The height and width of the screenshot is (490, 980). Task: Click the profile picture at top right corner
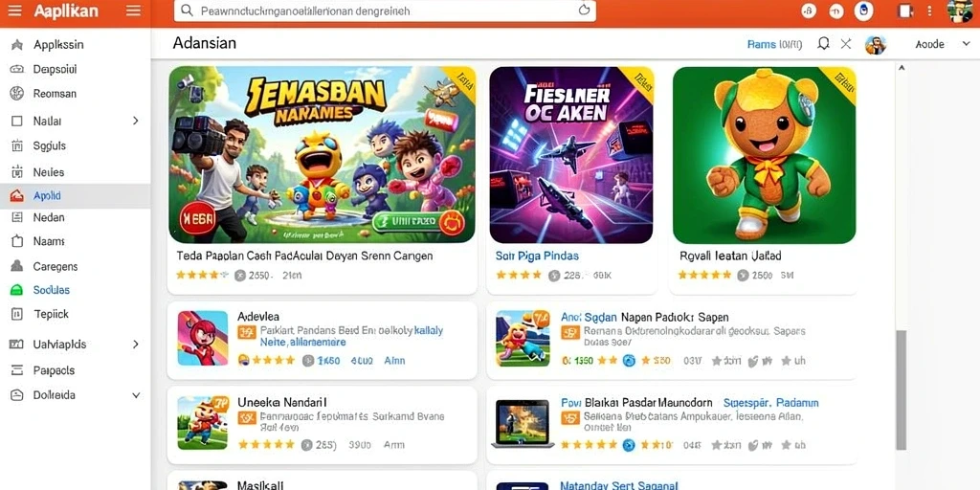tap(959, 11)
